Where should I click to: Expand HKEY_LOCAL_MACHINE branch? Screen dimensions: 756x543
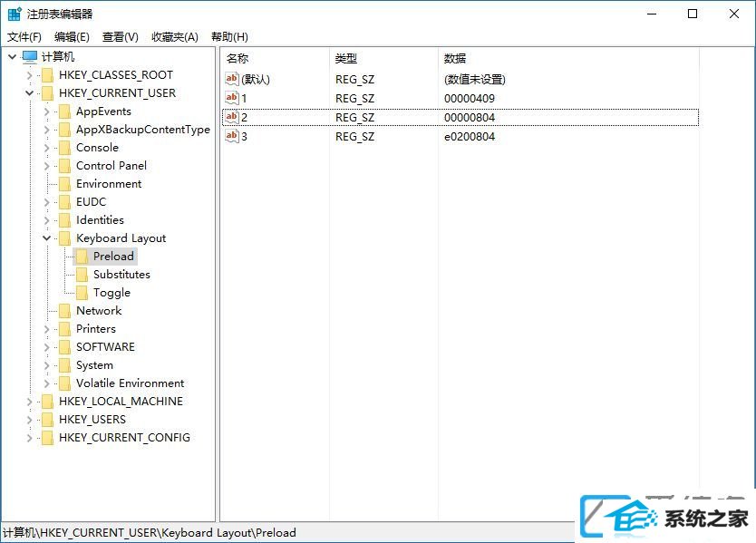(x=29, y=402)
